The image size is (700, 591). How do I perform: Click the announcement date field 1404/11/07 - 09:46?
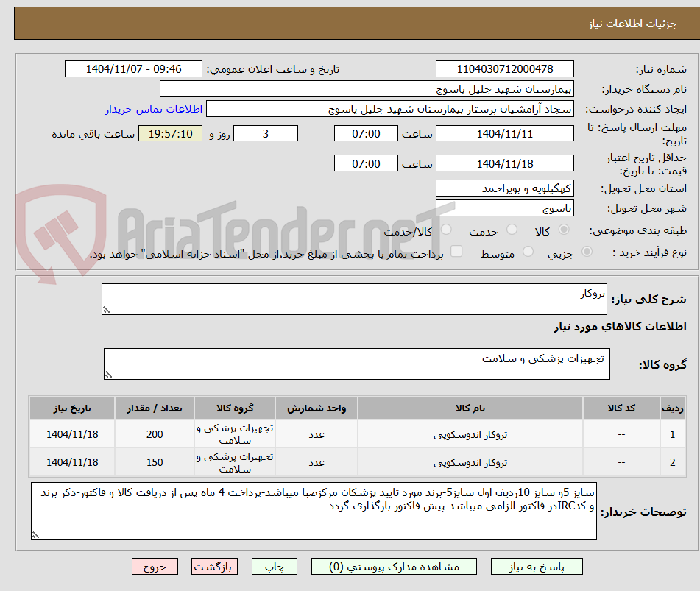(x=133, y=69)
